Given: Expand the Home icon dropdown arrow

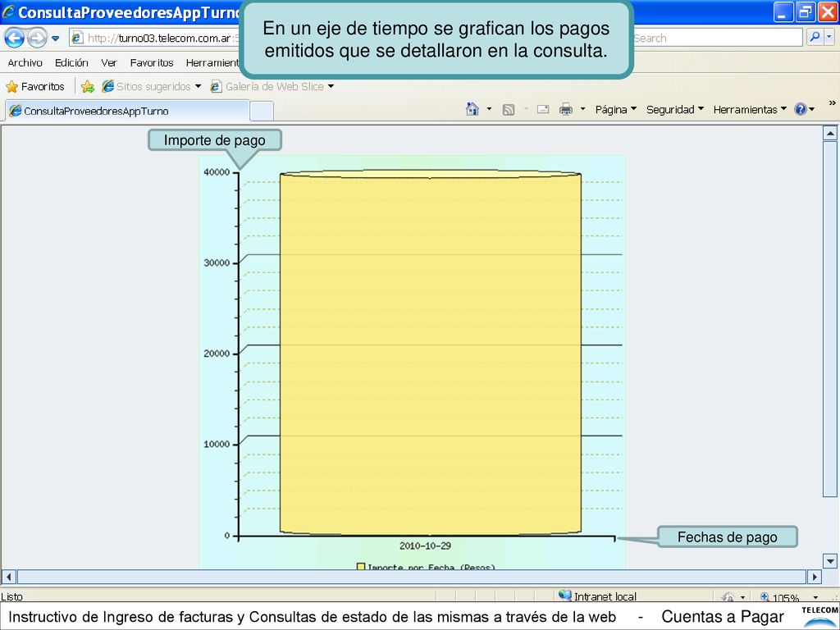Looking at the screenshot, I should (489, 109).
